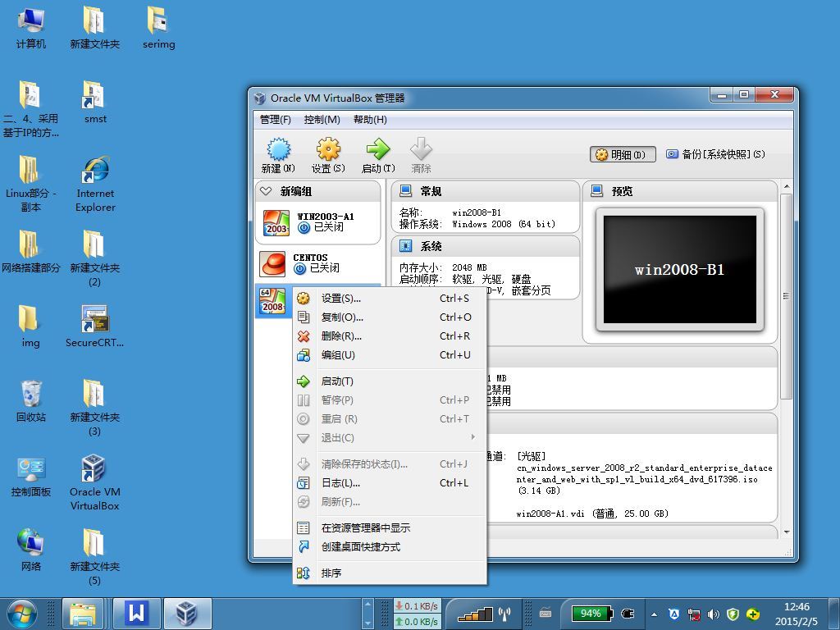Viewport: 840px width, 630px height.
Task: Click the 2008 VM icon in list
Action: 272,301
